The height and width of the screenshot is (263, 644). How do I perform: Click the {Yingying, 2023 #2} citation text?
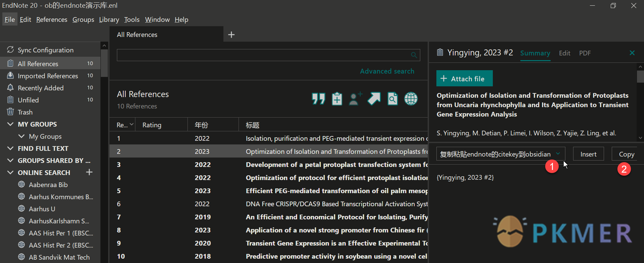pyautogui.click(x=465, y=177)
